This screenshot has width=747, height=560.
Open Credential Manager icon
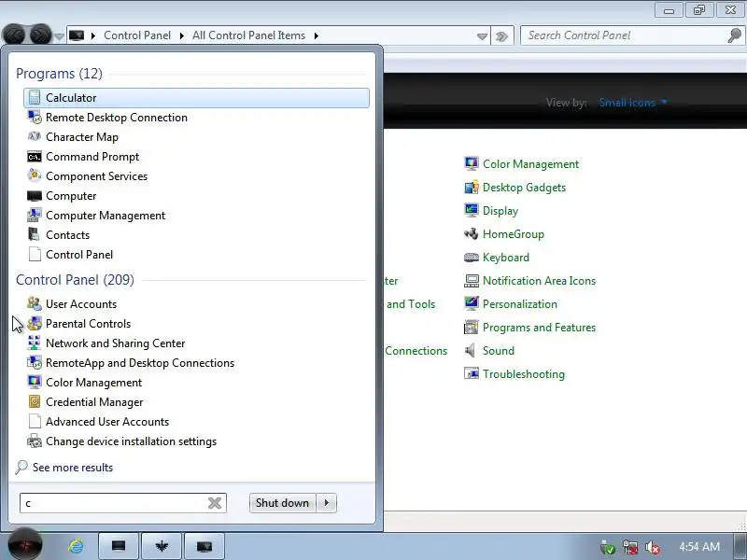pyautogui.click(x=35, y=402)
